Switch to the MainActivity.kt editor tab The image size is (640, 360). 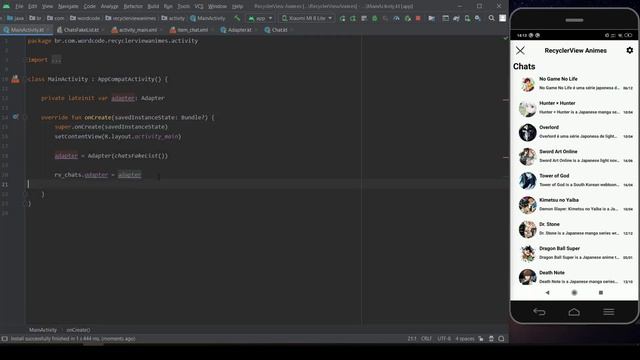(26, 30)
